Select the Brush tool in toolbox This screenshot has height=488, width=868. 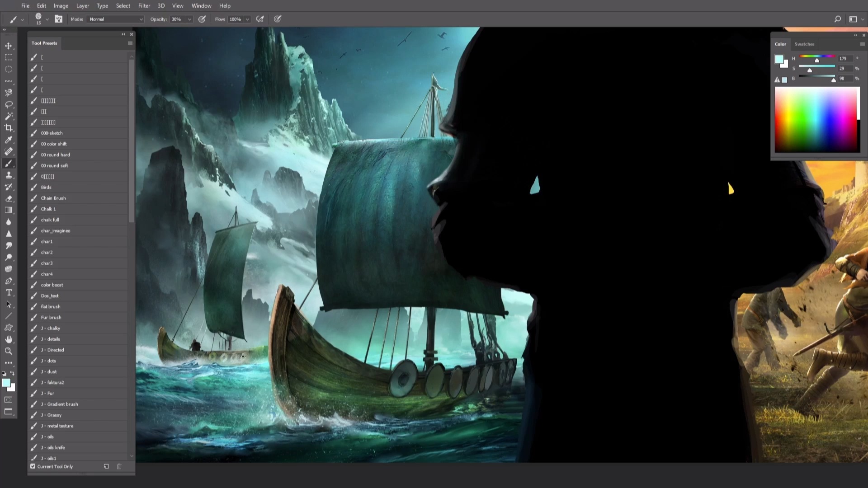[x=9, y=163]
